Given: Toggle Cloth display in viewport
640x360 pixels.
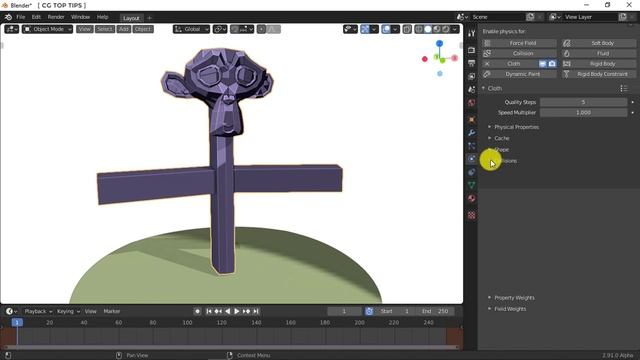Looking at the screenshot, I should 542,64.
